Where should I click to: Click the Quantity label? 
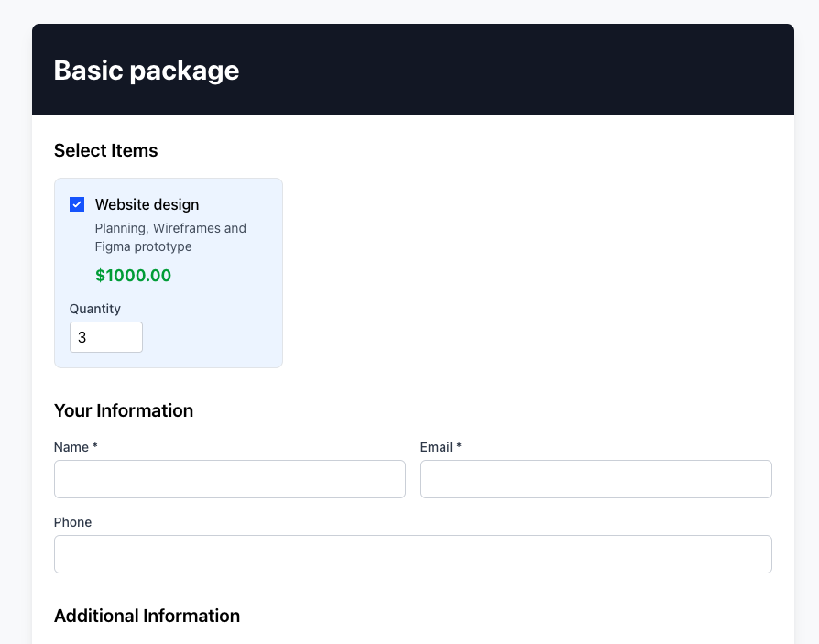click(x=95, y=309)
